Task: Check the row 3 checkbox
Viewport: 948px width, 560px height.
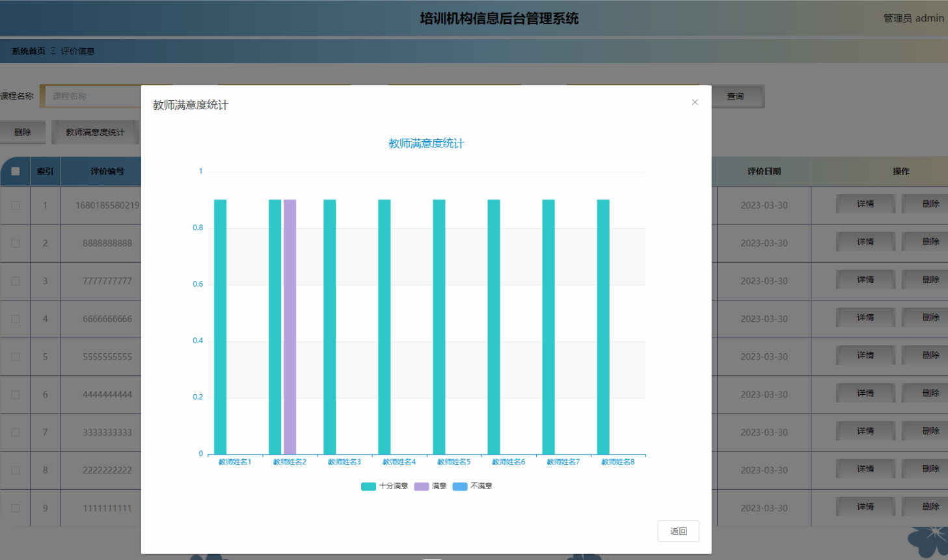Action: tap(15, 281)
